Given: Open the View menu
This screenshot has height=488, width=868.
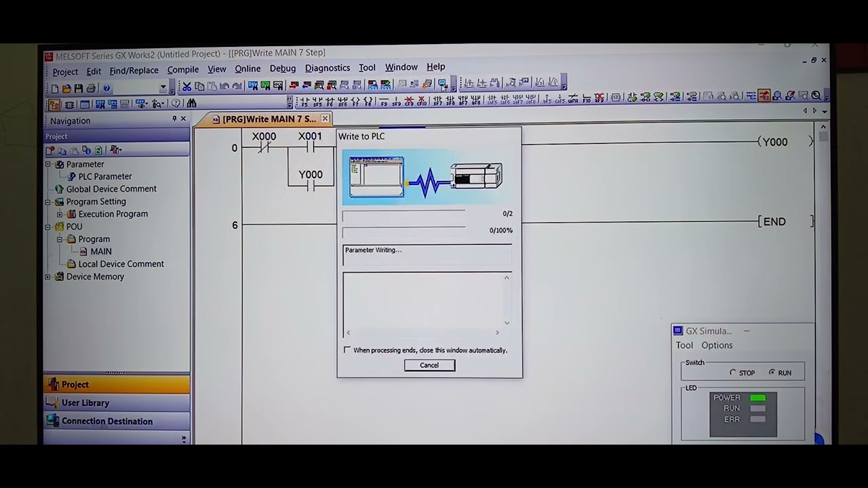Looking at the screenshot, I should pos(217,69).
